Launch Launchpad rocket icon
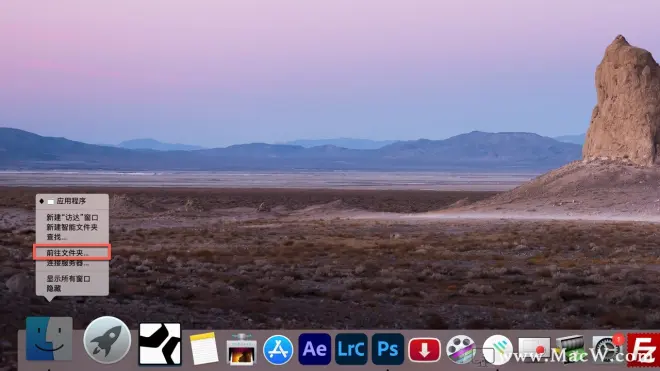Image resolution: width=660 pixels, height=371 pixels. 107,339
